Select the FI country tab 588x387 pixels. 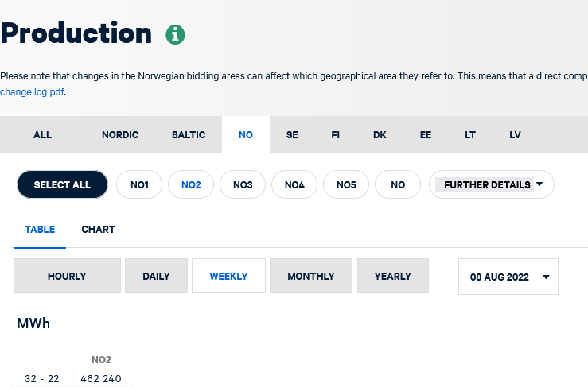pos(335,134)
